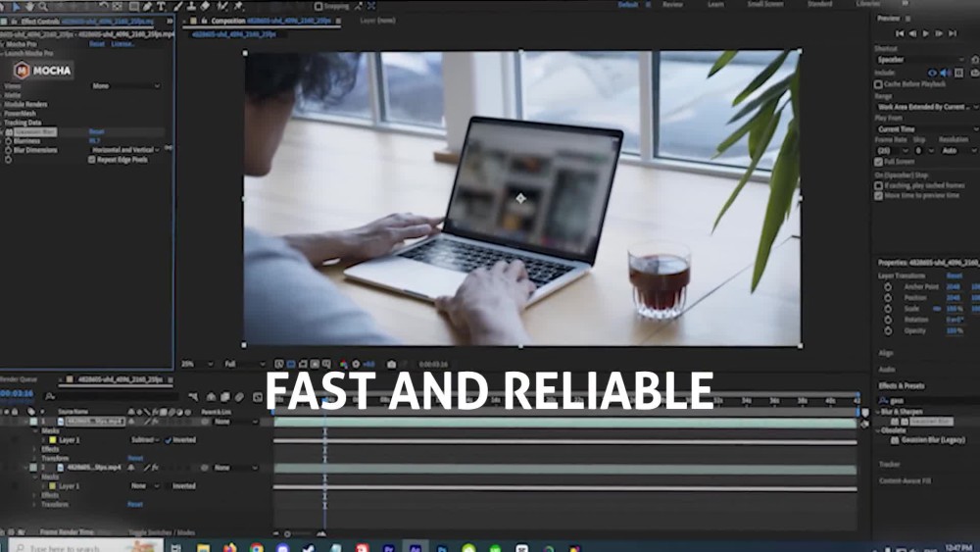The height and width of the screenshot is (552, 980).
Task: Select the Zoom magnifier tool
Action: [x=43, y=6]
